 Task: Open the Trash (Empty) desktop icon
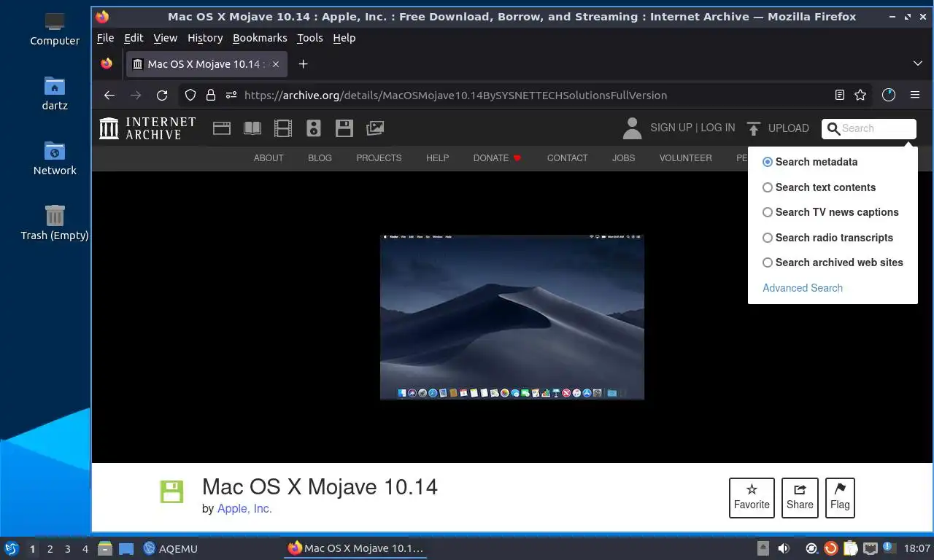tap(55, 223)
